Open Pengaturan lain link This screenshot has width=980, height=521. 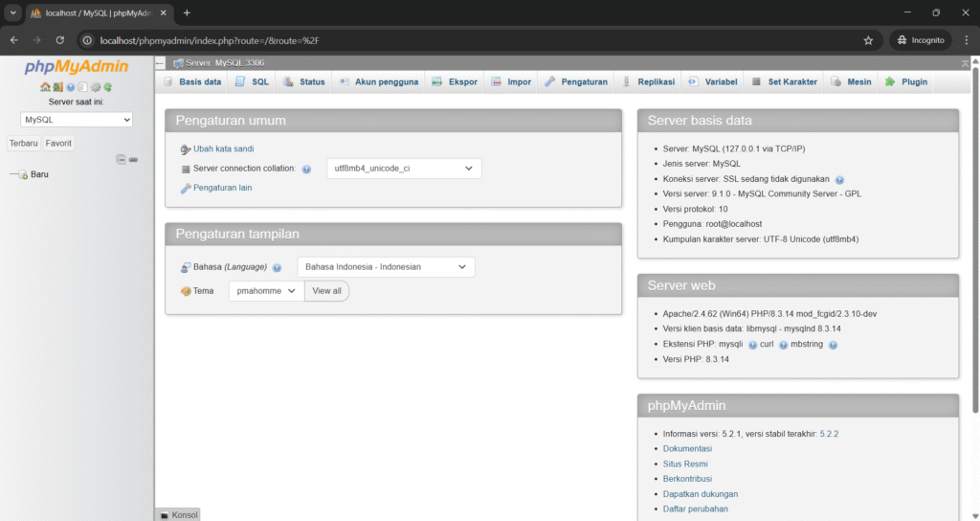(x=222, y=188)
